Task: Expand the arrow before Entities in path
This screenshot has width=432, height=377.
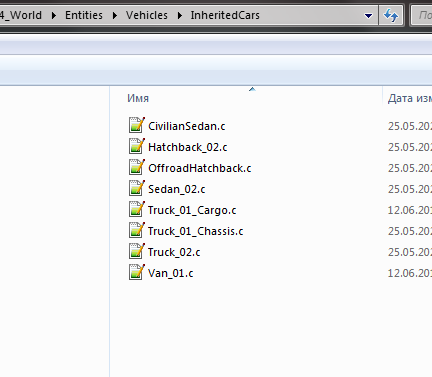Action: [x=53, y=15]
